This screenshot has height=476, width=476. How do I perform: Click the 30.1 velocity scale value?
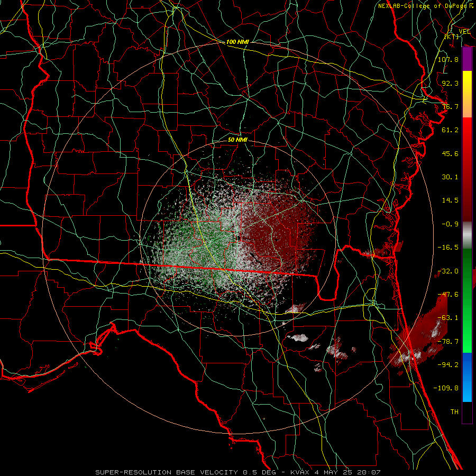tap(450, 177)
